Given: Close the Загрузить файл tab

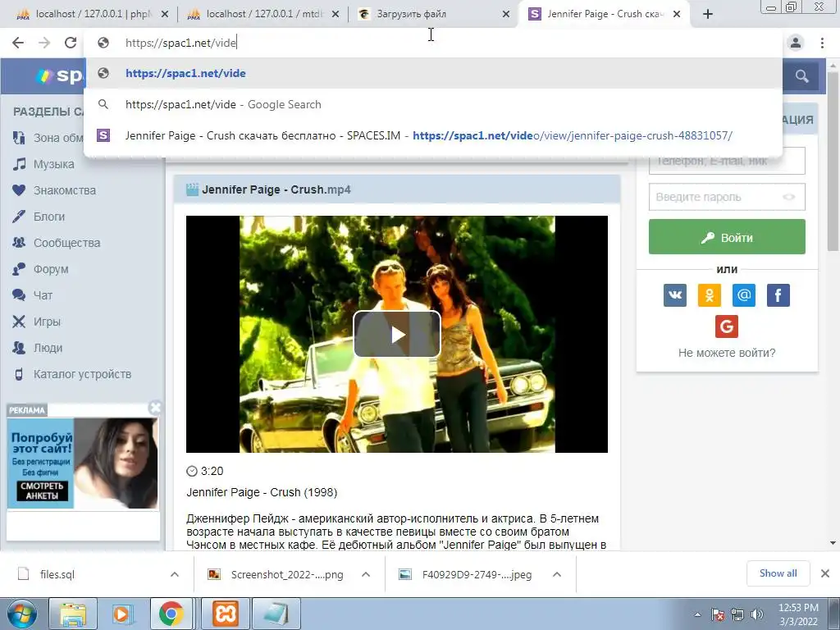Looking at the screenshot, I should (505, 15).
